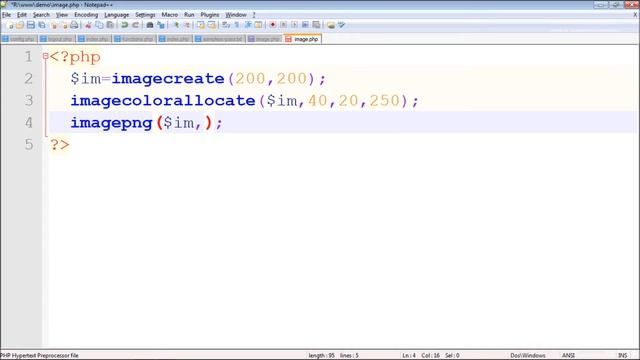
Task: Click line number 2 in the margin
Action: point(28,78)
